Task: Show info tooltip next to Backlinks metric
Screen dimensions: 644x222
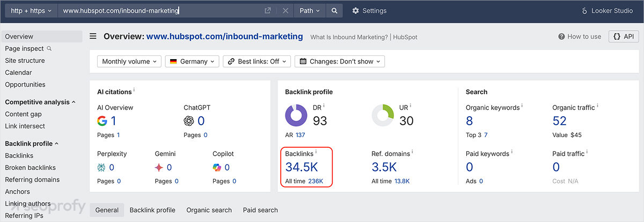Action: pos(316,152)
